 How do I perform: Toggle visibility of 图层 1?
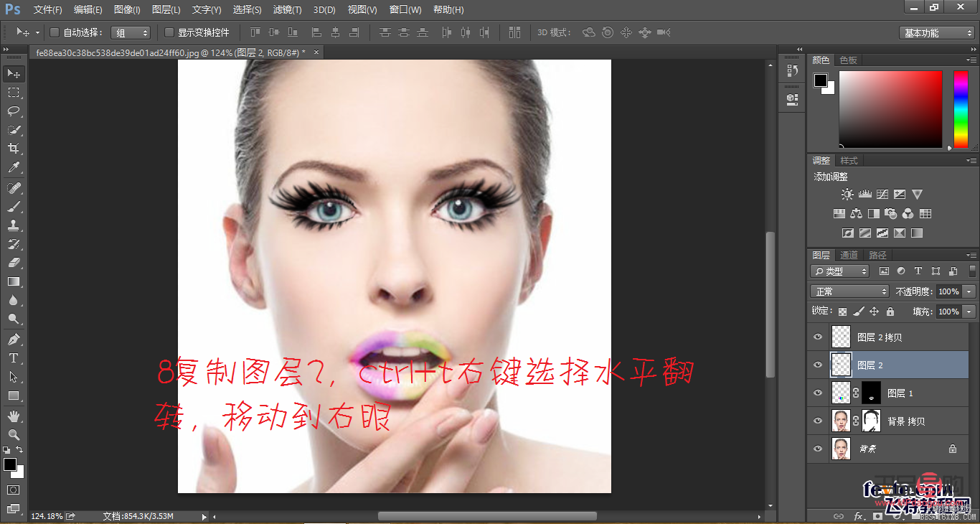[x=817, y=393]
